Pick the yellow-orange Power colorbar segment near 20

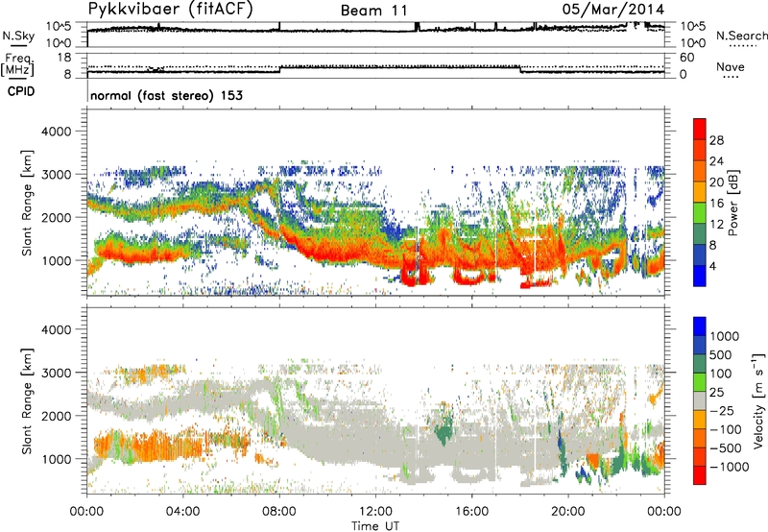click(x=700, y=192)
